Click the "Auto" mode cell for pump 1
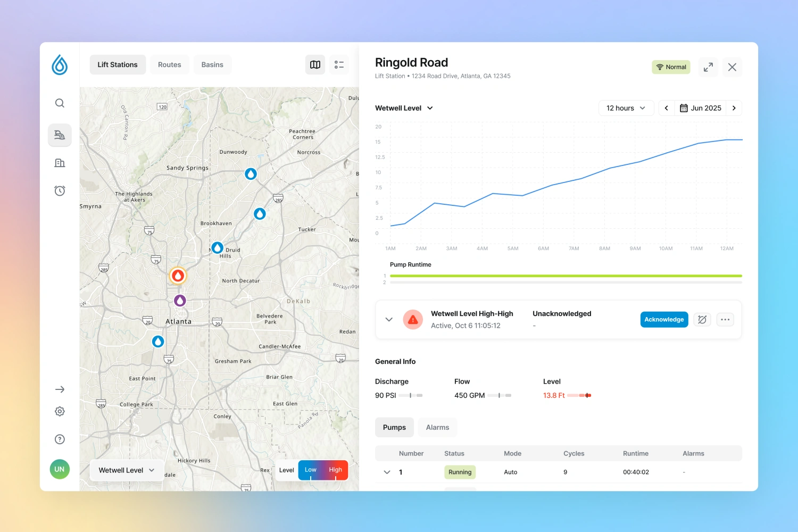798x532 pixels. 511,472
